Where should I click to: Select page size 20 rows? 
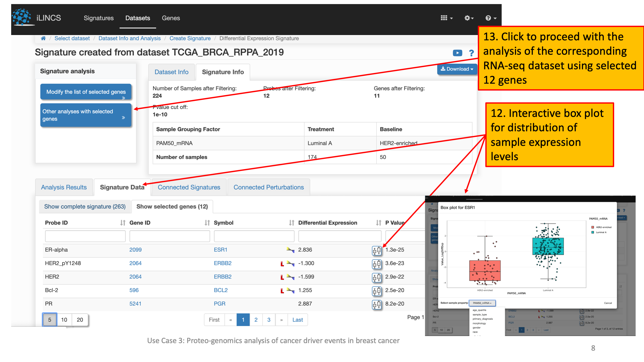[80, 320]
